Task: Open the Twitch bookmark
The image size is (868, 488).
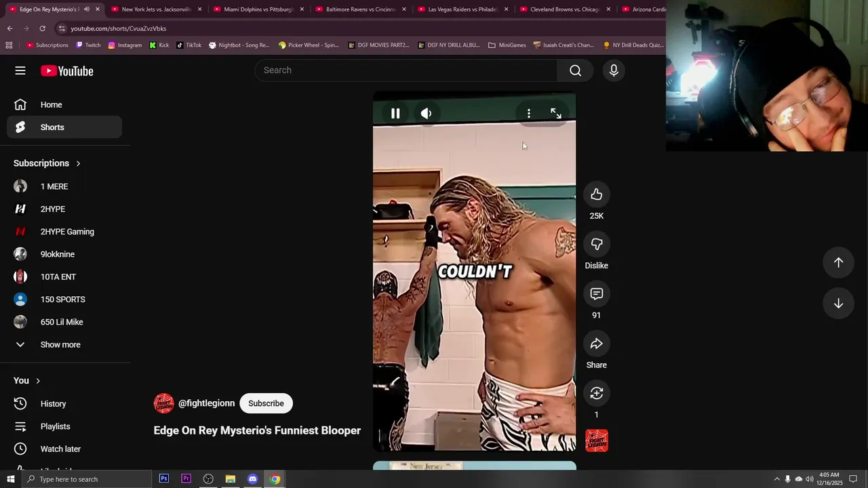Action: click(88, 45)
